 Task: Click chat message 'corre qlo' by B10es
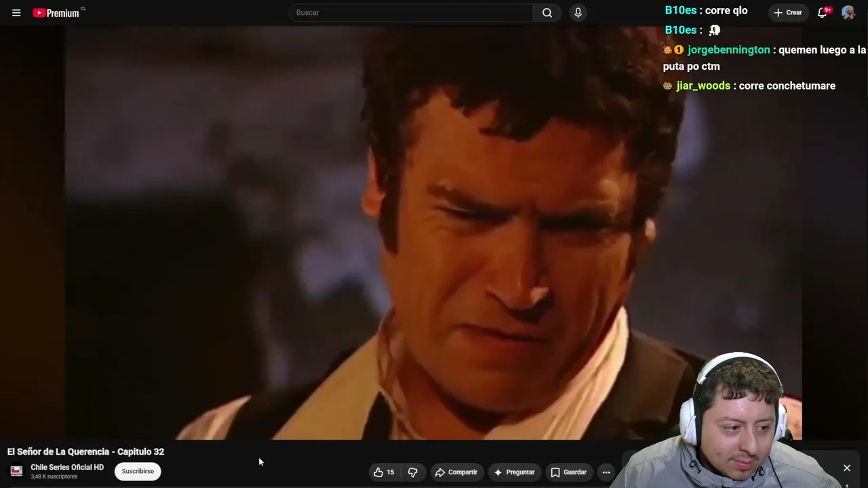click(x=726, y=11)
